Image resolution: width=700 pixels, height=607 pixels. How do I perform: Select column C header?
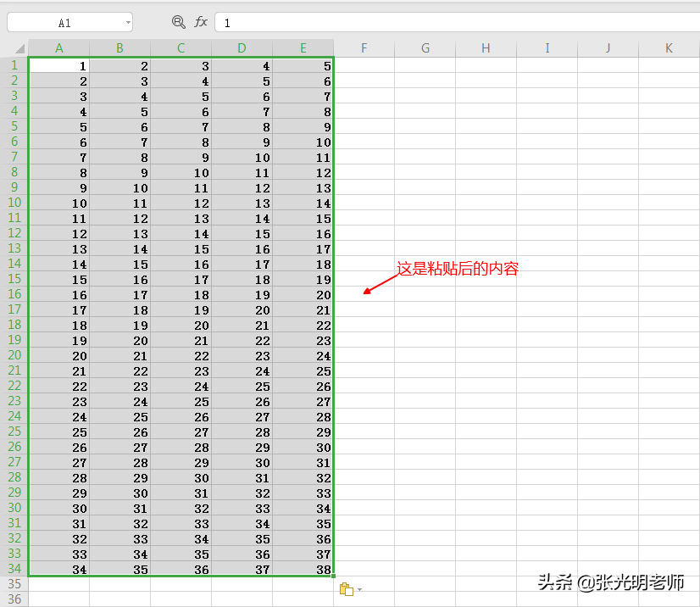coord(181,48)
